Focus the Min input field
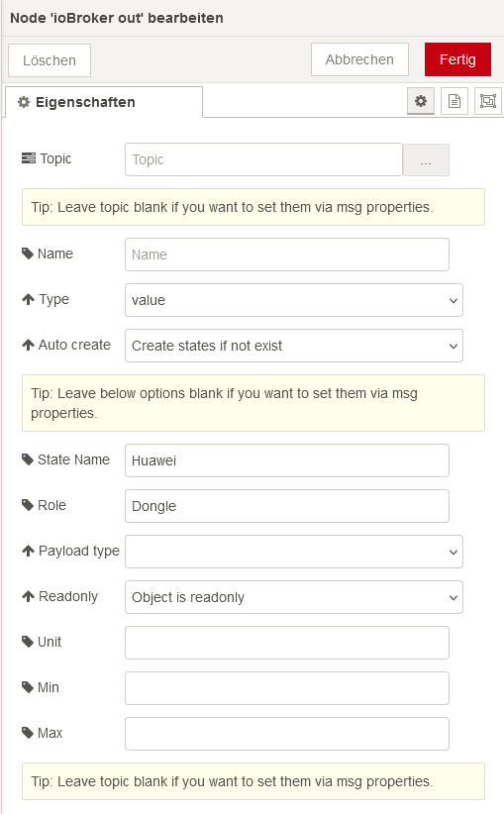The width and height of the screenshot is (504, 814). (x=287, y=688)
